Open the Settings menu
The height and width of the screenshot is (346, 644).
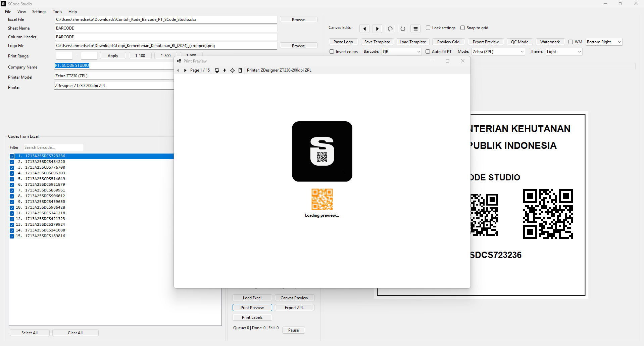pos(39,12)
